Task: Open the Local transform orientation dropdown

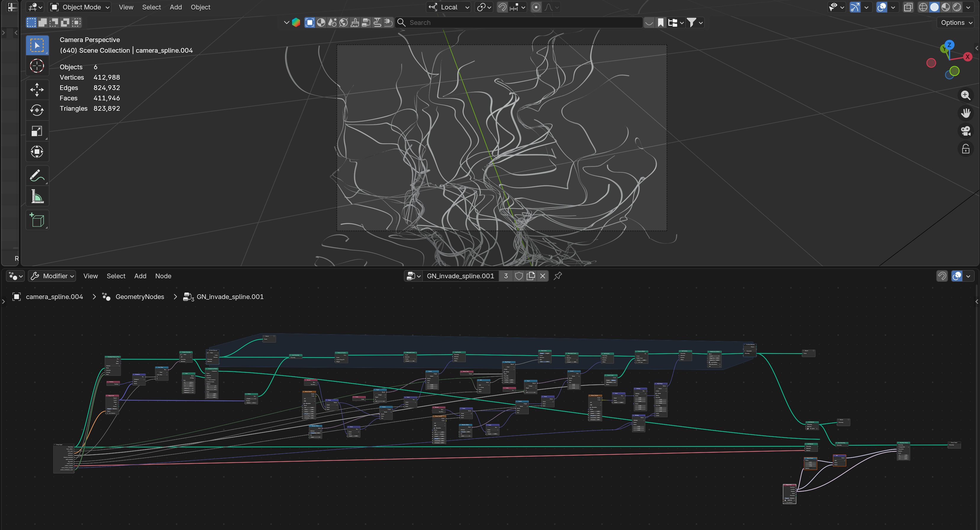Action: coord(449,7)
